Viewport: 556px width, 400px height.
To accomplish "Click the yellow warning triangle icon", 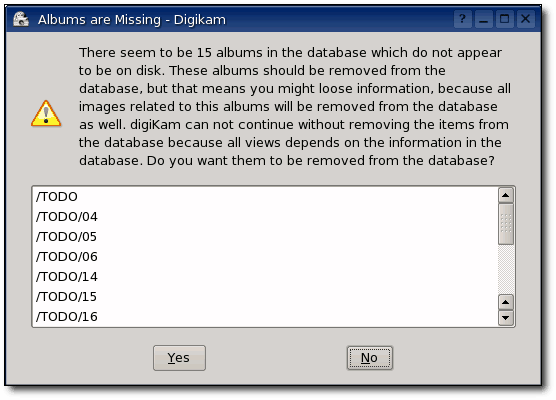I will [46, 113].
